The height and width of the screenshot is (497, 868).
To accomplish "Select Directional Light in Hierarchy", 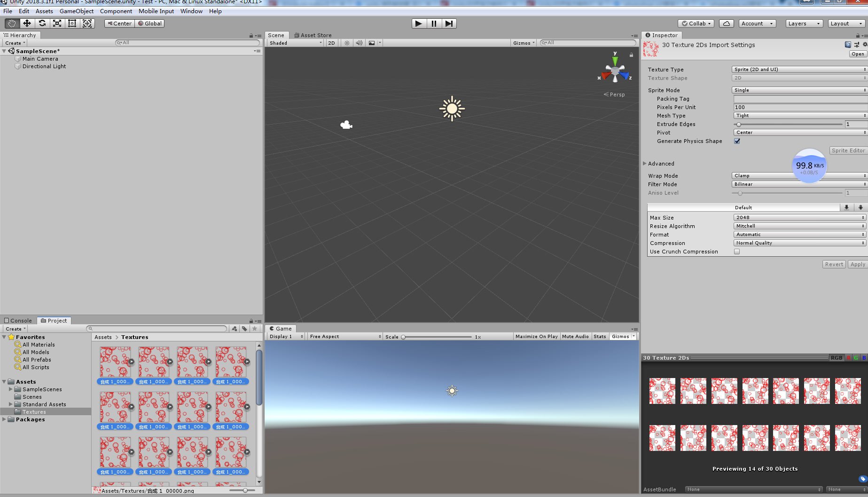I will (x=44, y=66).
